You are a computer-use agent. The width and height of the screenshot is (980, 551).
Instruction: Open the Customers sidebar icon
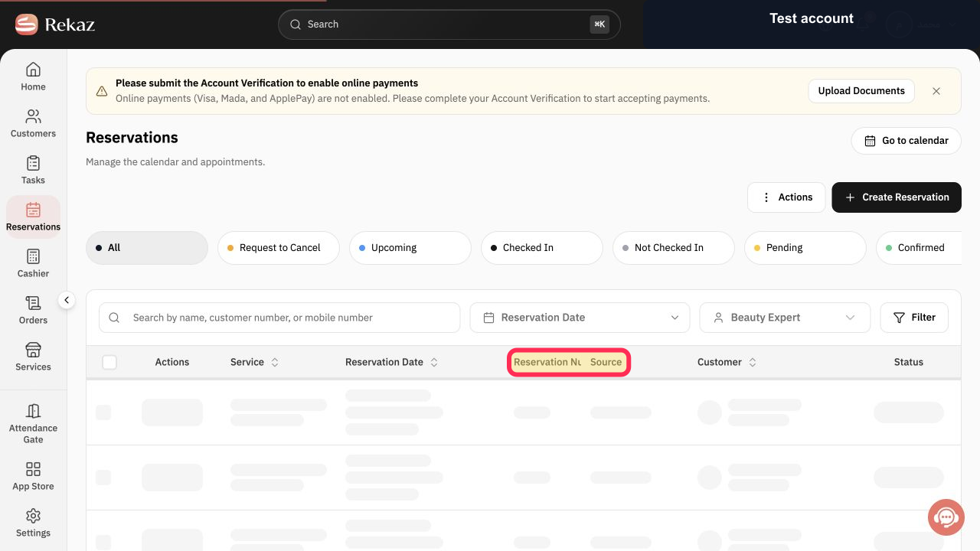33,116
